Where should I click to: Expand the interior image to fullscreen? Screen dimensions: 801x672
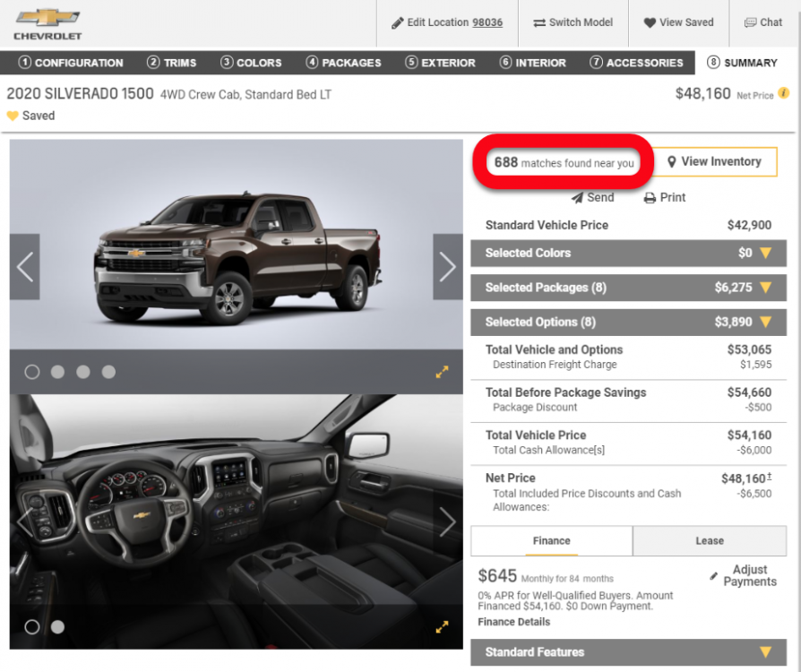click(x=442, y=627)
